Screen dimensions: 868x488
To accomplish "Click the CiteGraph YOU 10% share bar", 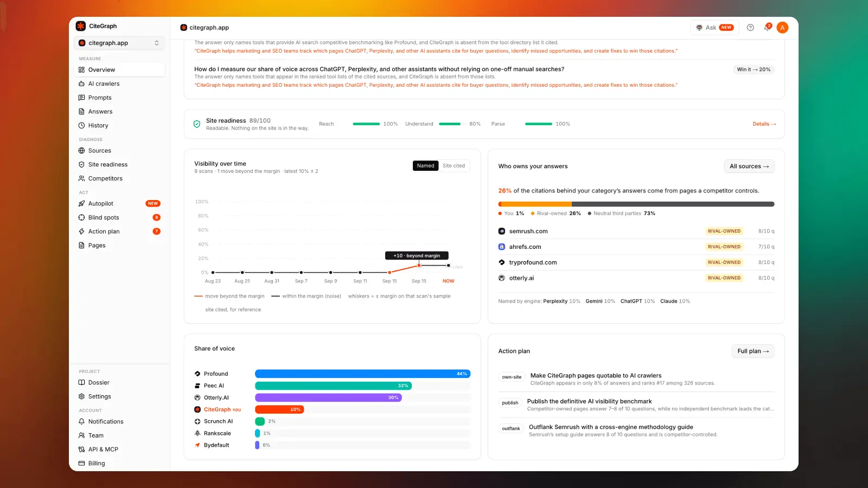I will click(279, 409).
